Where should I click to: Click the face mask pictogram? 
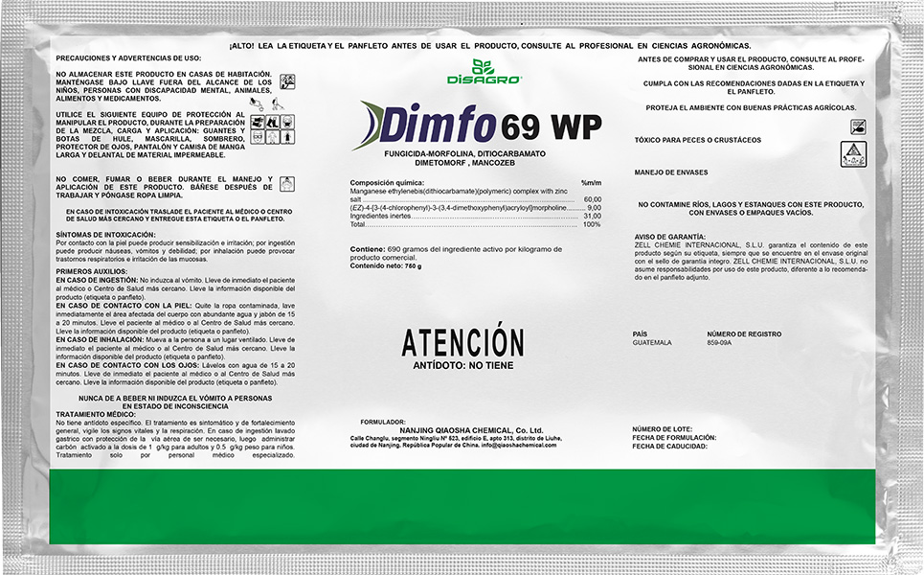[x=287, y=122]
